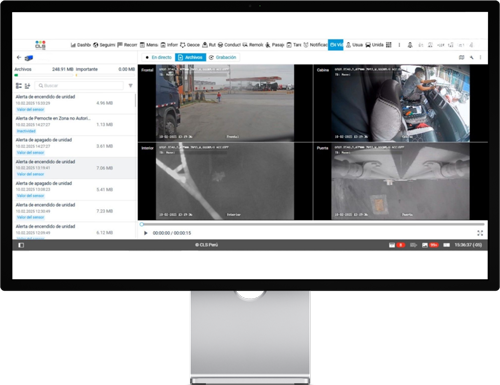Click the Interior camera video feed
Screen dimensions: 500x385
(x=225, y=181)
